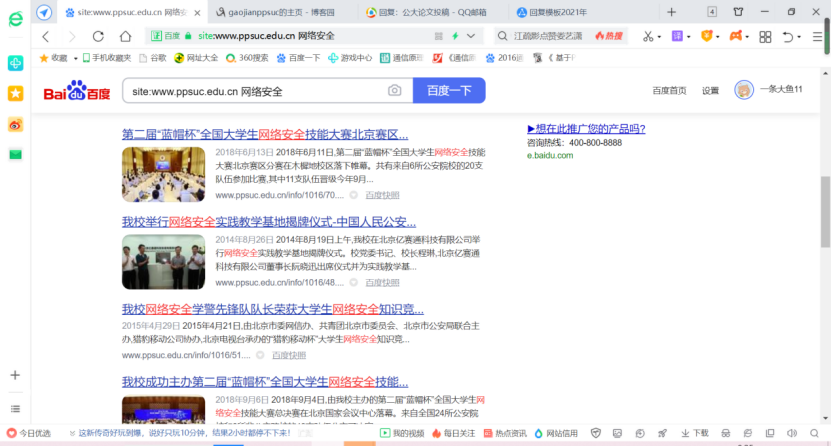Click the 热搜 hot search label

tap(608, 36)
